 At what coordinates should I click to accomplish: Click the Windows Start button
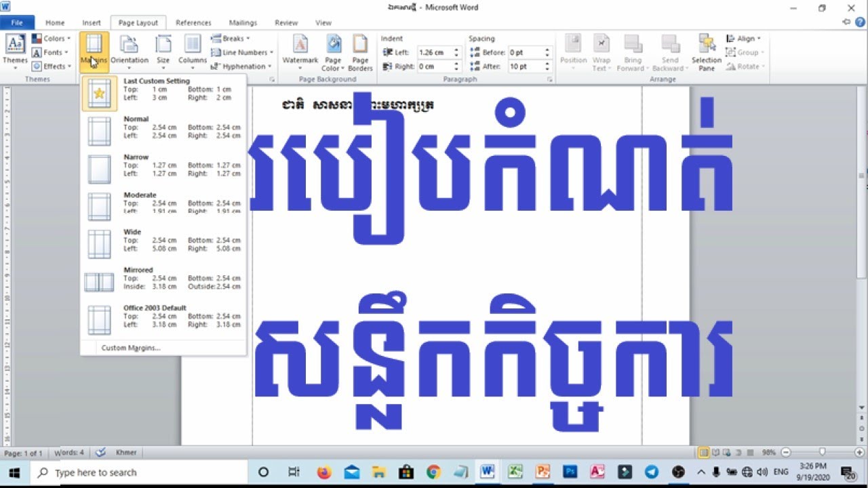(x=14, y=472)
